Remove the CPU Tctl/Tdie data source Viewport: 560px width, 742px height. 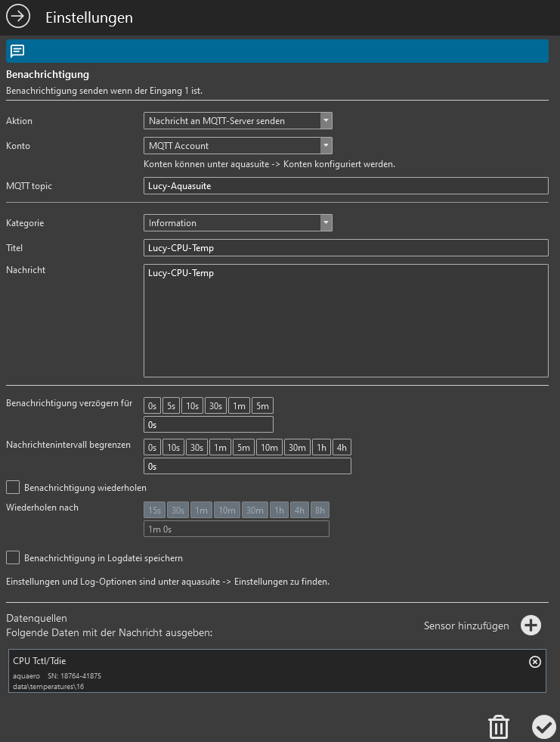534,662
